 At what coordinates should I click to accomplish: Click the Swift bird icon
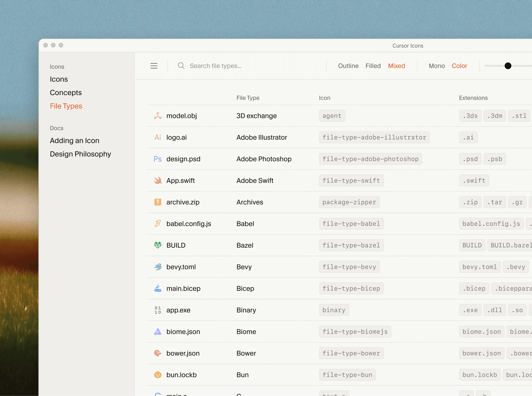pos(158,181)
